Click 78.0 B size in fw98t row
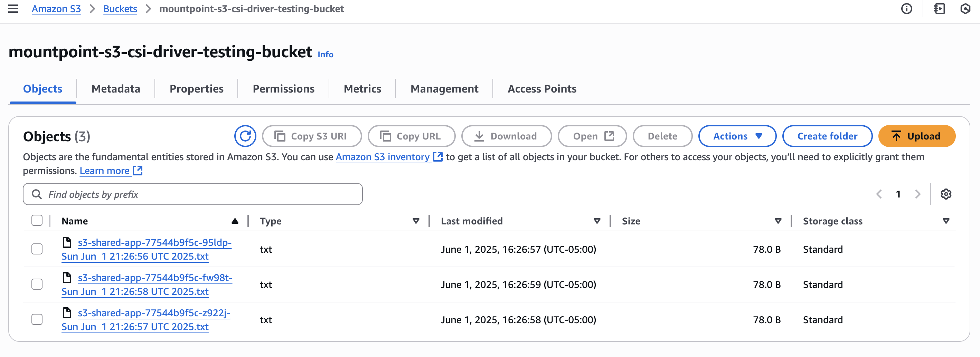 point(766,284)
